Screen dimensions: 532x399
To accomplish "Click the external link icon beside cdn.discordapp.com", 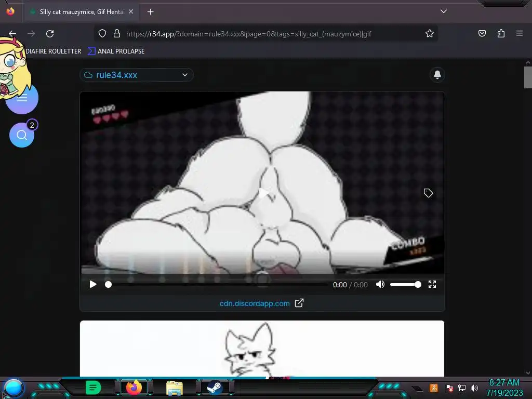I will pos(299,303).
